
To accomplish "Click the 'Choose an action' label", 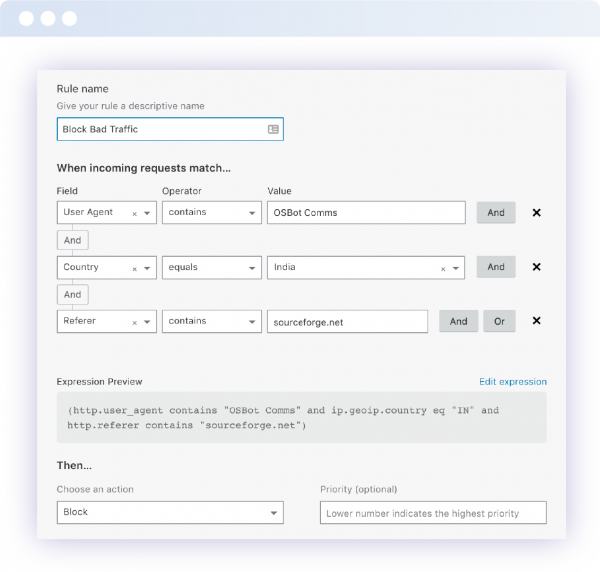I will 95,489.
